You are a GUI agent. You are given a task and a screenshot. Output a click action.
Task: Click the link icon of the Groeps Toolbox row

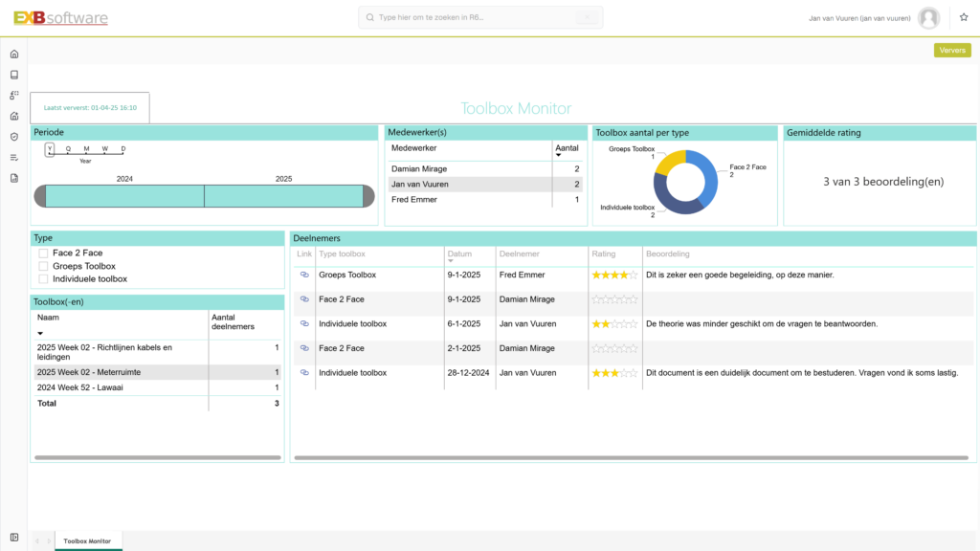point(303,275)
